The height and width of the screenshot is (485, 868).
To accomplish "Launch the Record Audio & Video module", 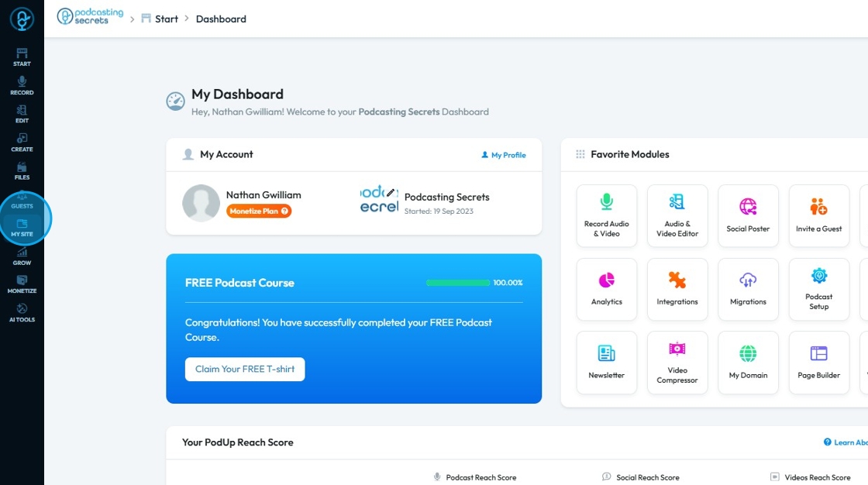I will [x=607, y=216].
